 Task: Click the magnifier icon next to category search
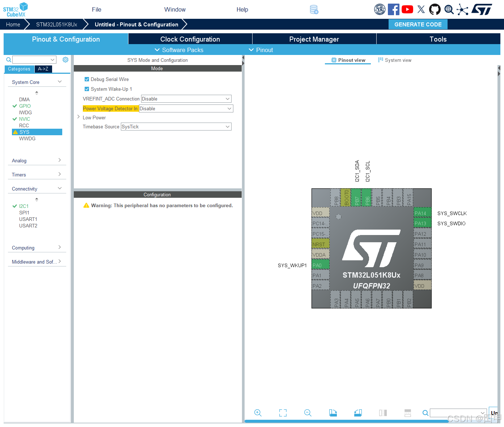9,60
